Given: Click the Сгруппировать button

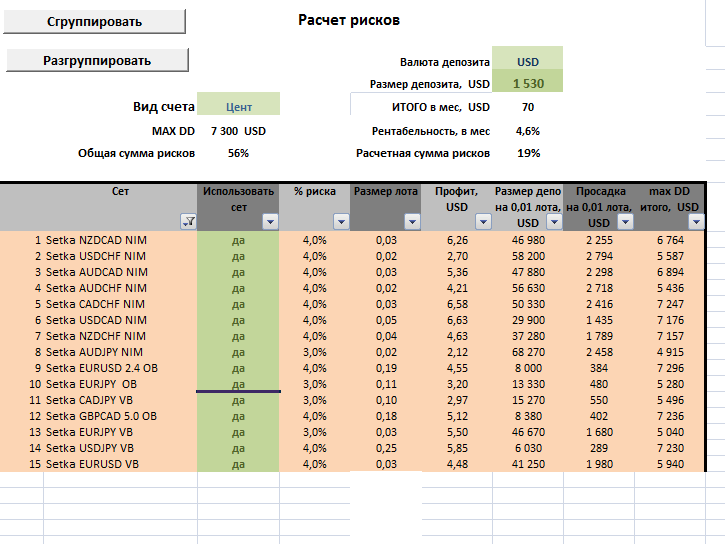Looking at the screenshot, I should click(x=94, y=21).
